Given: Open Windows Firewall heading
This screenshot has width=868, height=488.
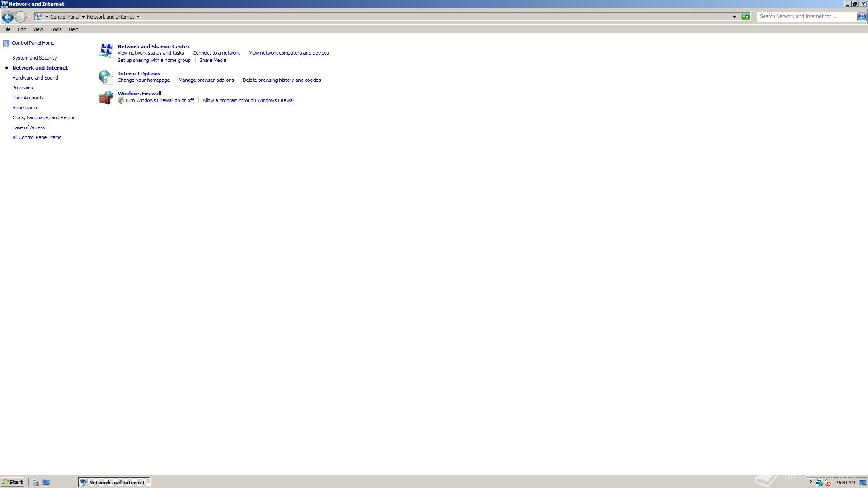Looking at the screenshot, I should (140, 94).
